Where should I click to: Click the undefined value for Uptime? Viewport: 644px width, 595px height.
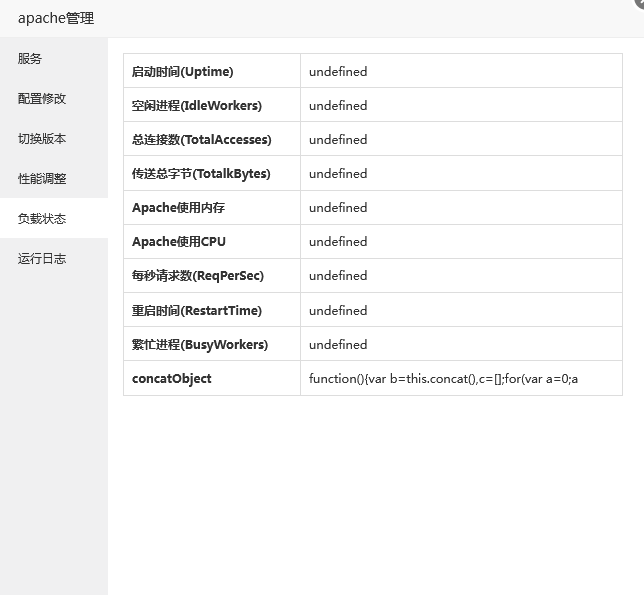tap(338, 71)
